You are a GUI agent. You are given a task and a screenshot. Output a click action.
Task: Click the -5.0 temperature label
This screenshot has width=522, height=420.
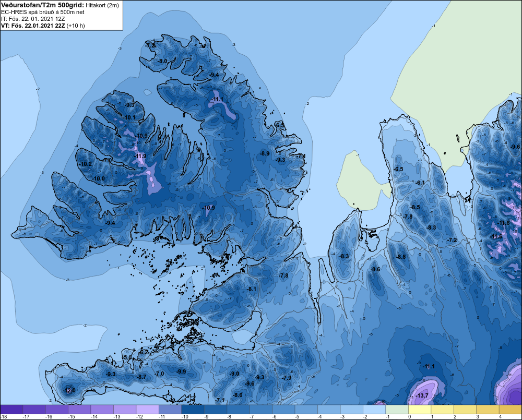(x=128, y=357)
